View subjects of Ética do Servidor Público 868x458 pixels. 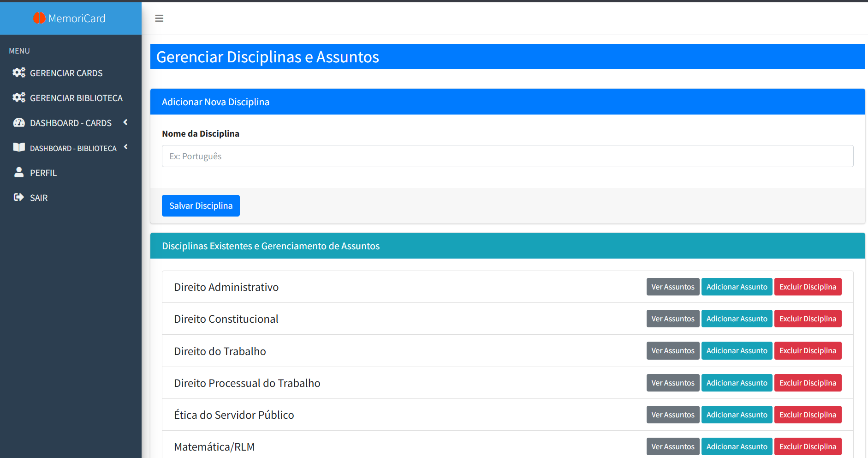[x=672, y=415]
